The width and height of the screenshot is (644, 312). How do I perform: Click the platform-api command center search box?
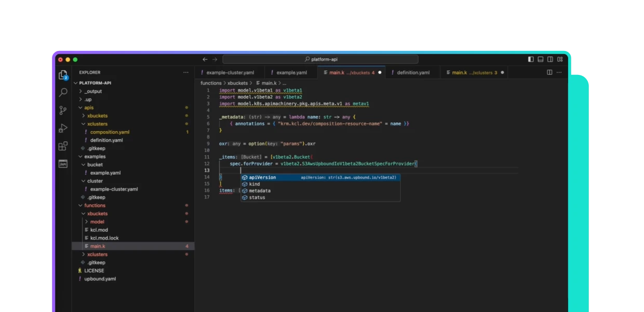[320, 59]
